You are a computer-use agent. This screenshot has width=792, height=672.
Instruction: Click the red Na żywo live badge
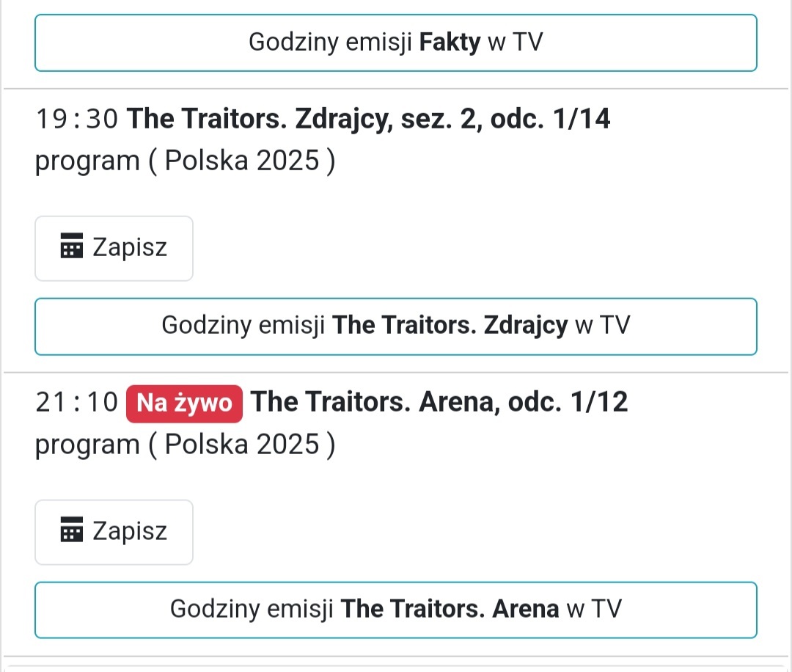click(x=184, y=403)
